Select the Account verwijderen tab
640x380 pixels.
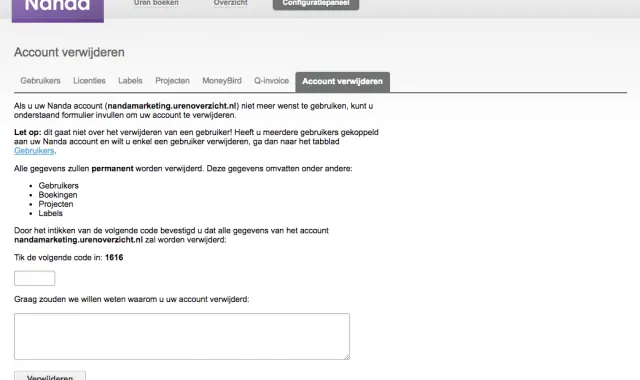342,82
